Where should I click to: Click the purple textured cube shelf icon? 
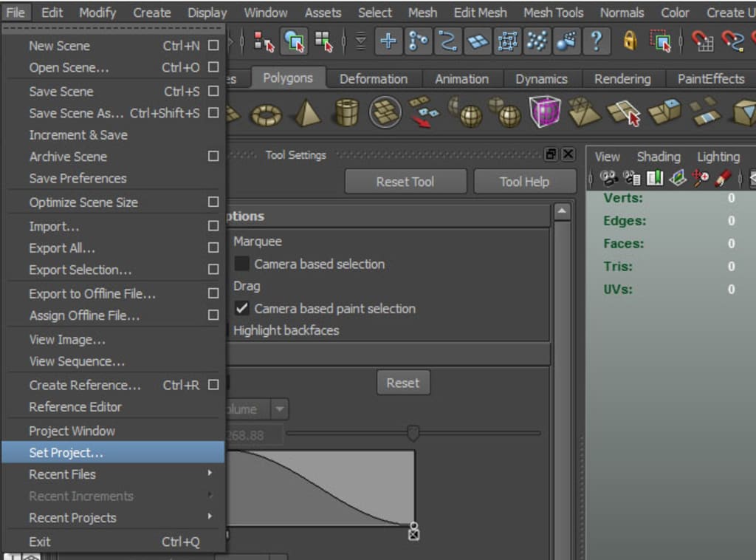(x=546, y=113)
